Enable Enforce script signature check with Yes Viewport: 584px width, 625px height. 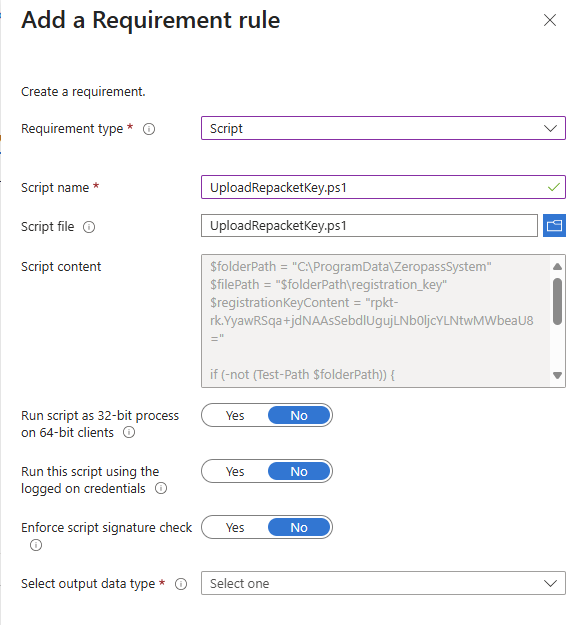[x=235, y=527]
